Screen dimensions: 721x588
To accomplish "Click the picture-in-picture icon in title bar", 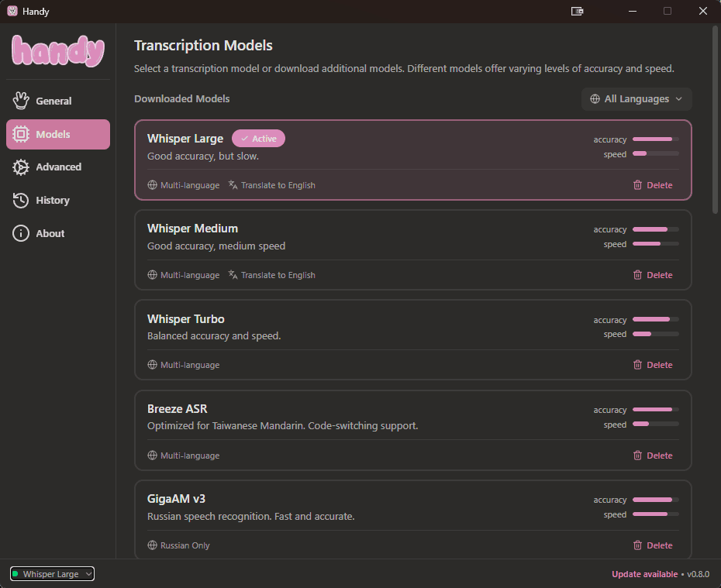I will click(577, 11).
